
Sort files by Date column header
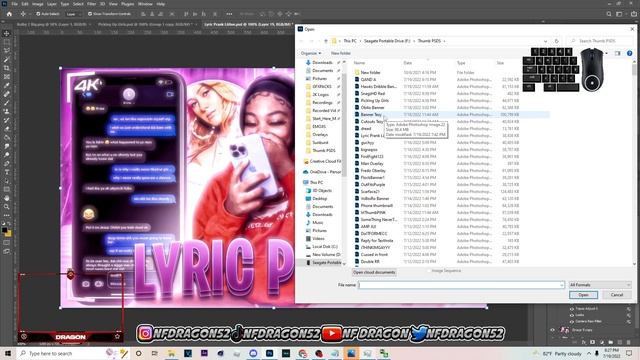tap(407, 63)
